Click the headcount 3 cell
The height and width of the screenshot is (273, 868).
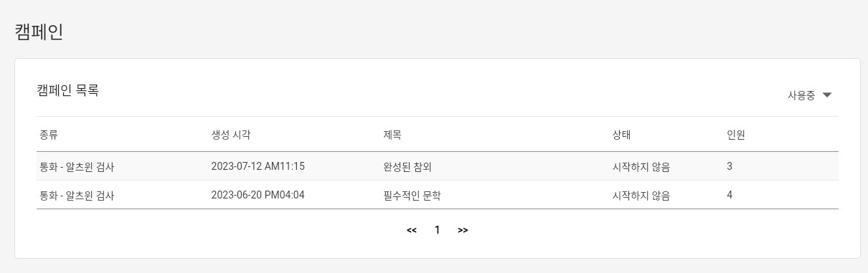(x=730, y=166)
